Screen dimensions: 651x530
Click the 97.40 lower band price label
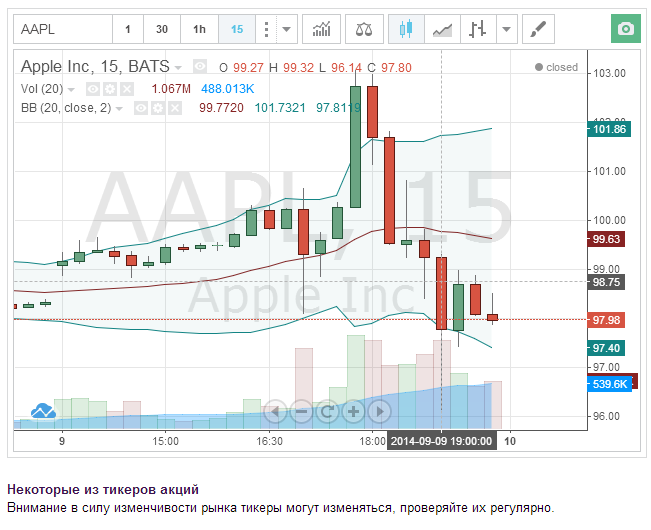click(x=606, y=348)
